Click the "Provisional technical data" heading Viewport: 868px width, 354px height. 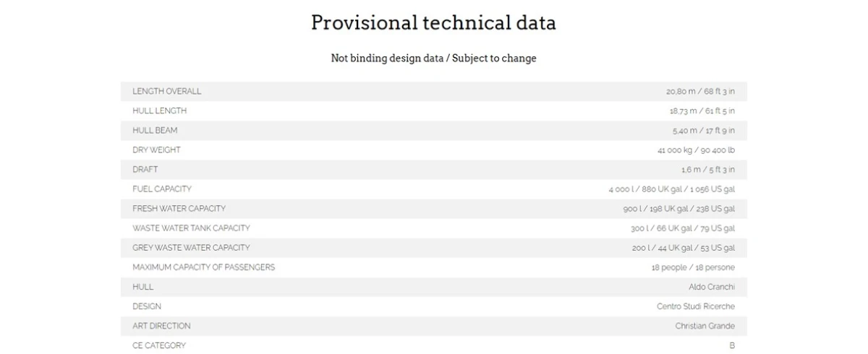coord(433,22)
